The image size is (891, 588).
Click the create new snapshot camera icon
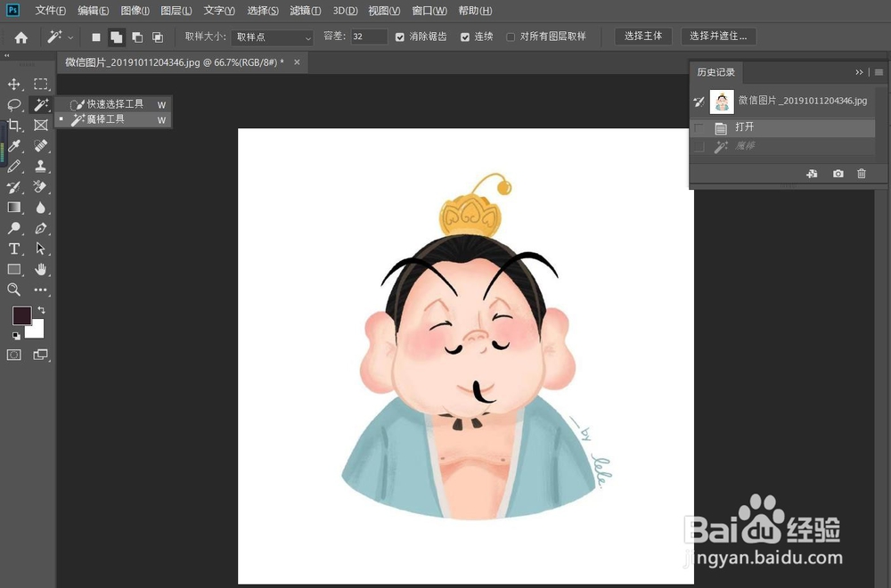tap(838, 174)
